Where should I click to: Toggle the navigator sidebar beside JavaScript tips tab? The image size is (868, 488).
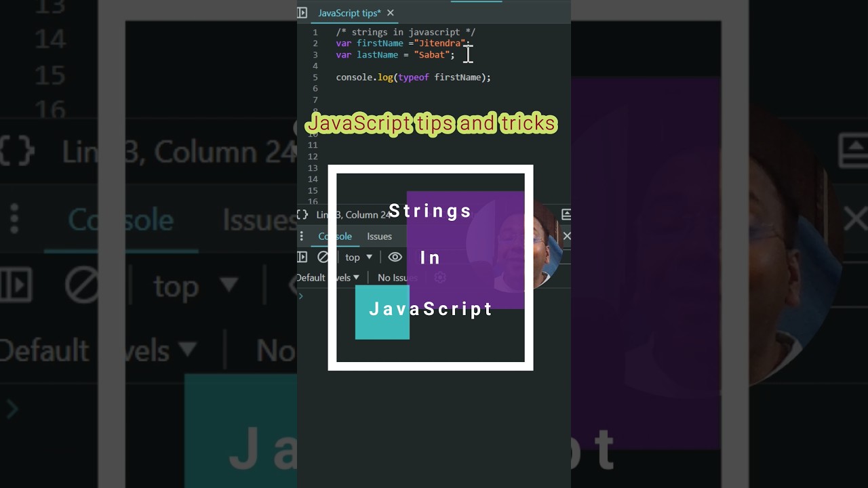tap(302, 13)
